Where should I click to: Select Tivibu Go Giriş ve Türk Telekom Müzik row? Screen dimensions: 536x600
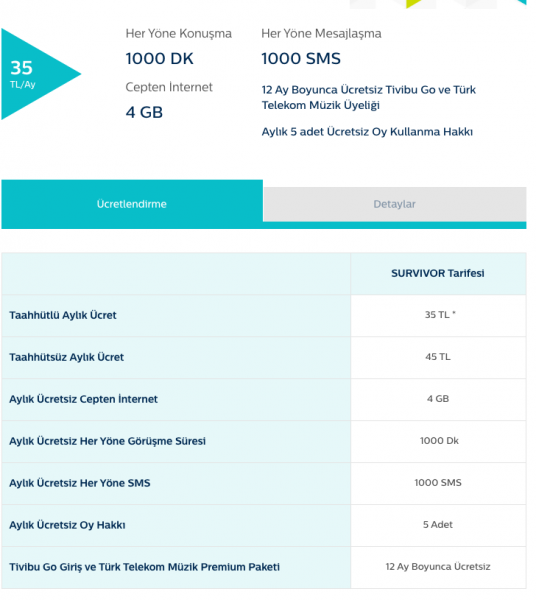click(264, 567)
